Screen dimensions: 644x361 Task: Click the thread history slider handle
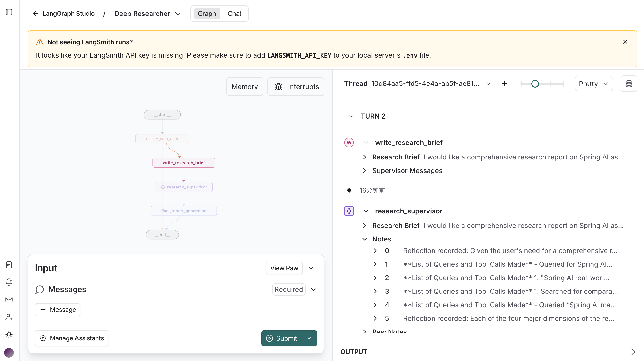point(535,84)
